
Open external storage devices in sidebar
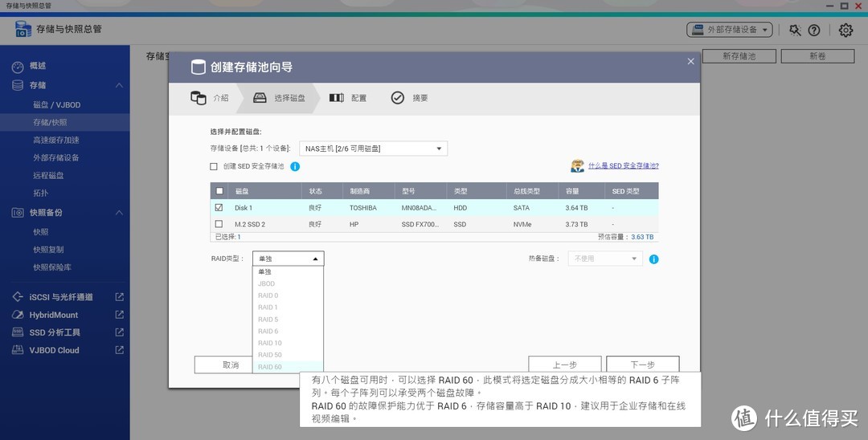pyautogui.click(x=56, y=158)
